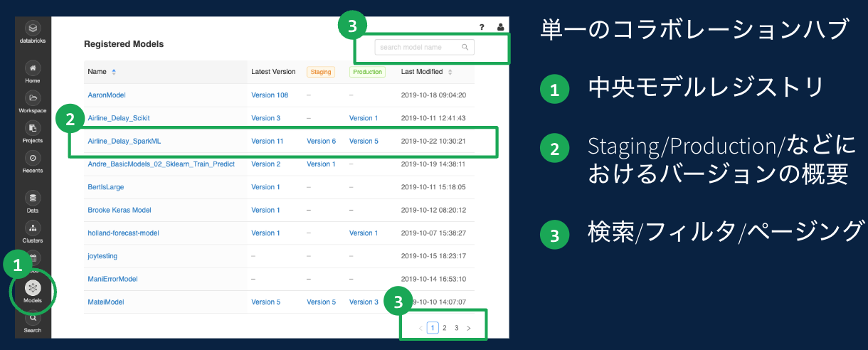Image resolution: width=868 pixels, height=350 pixels.
Task: Open Production Version 1 of Airline_Delay_Scikit
Action: [x=364, y=118]
